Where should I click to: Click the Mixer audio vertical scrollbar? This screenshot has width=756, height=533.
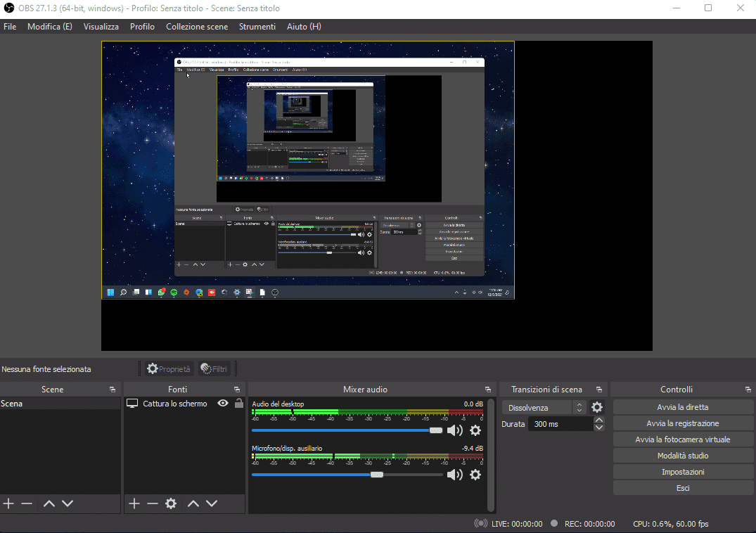[x=491, y=454]
